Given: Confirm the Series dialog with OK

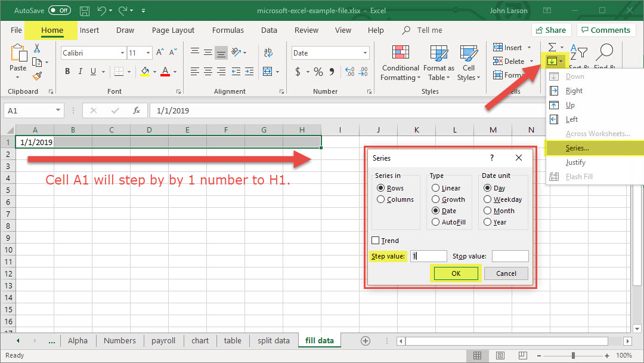Looking at the screenshot, I should [456, 273].
